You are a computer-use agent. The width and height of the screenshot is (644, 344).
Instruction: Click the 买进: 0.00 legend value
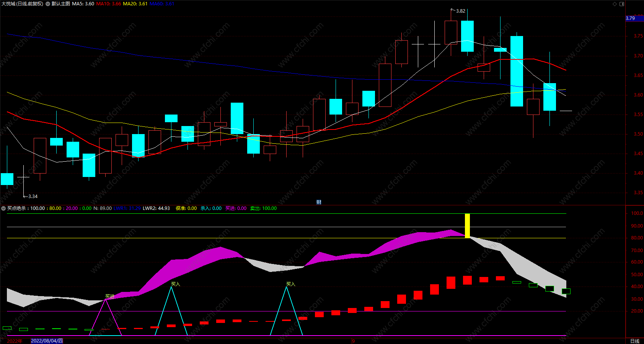(x=236, y=208)
